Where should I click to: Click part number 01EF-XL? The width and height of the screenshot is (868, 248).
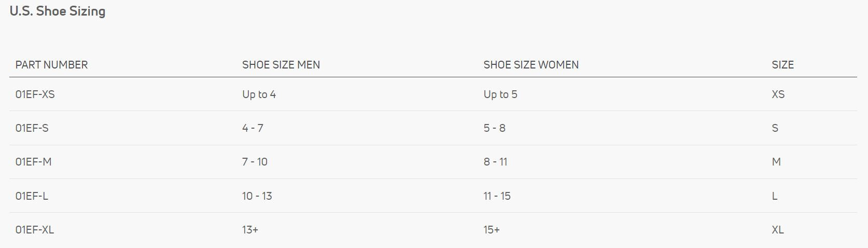click(x=34, y=230)
